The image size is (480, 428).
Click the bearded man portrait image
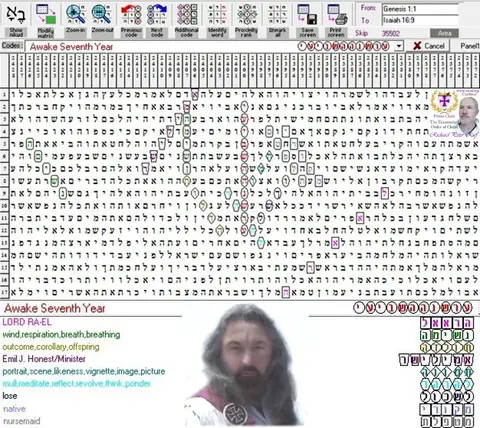(x=245, y=365)
